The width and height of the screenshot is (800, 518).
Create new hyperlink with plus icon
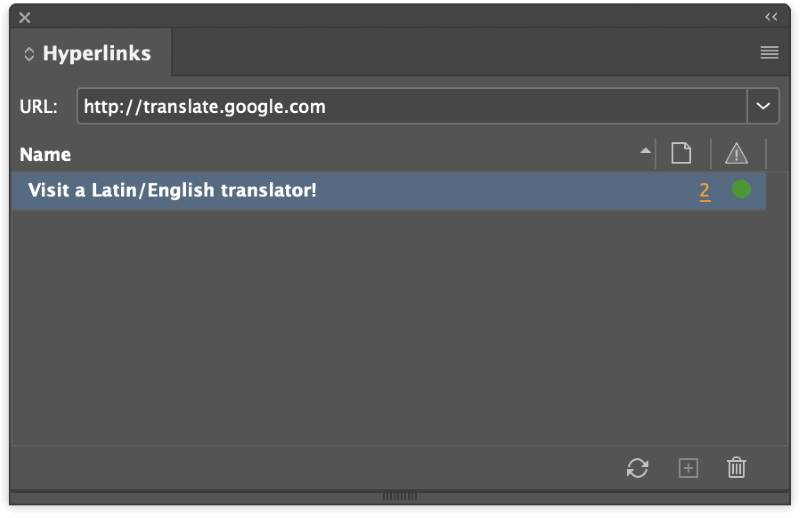coord(688,468)
